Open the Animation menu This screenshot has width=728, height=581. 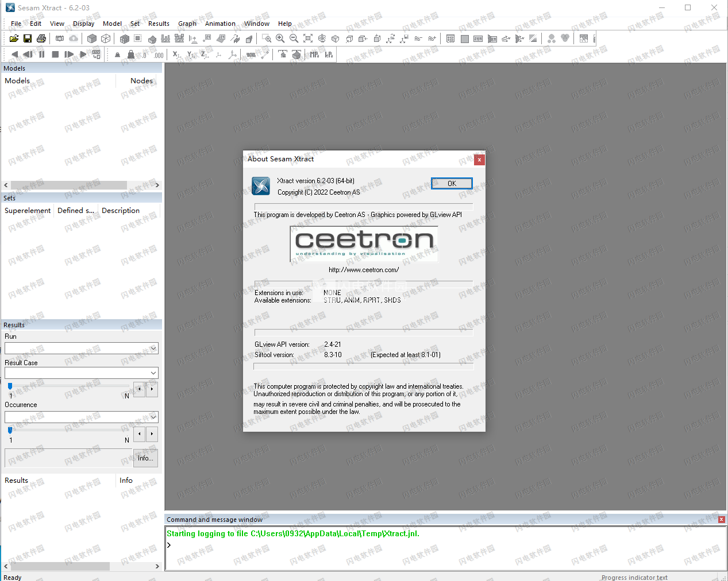tap(220, 24)
